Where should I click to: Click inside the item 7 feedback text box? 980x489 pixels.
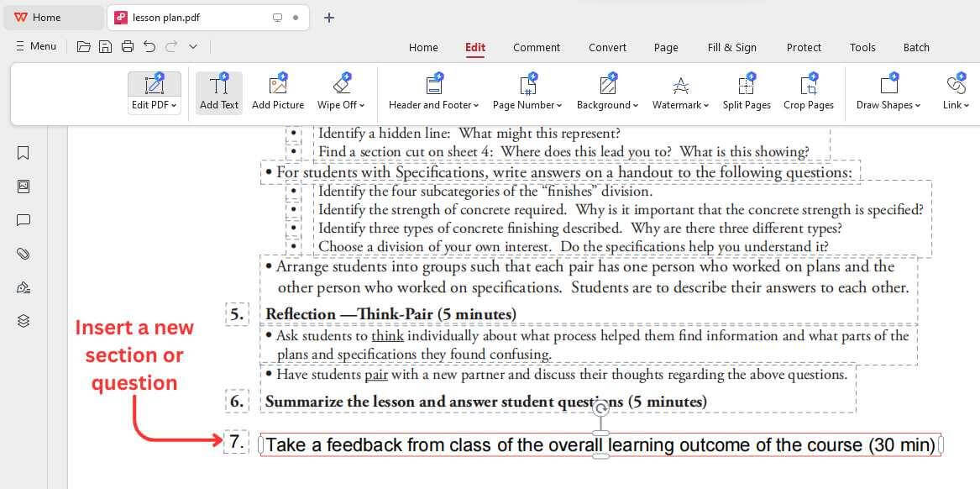point(600,445)
